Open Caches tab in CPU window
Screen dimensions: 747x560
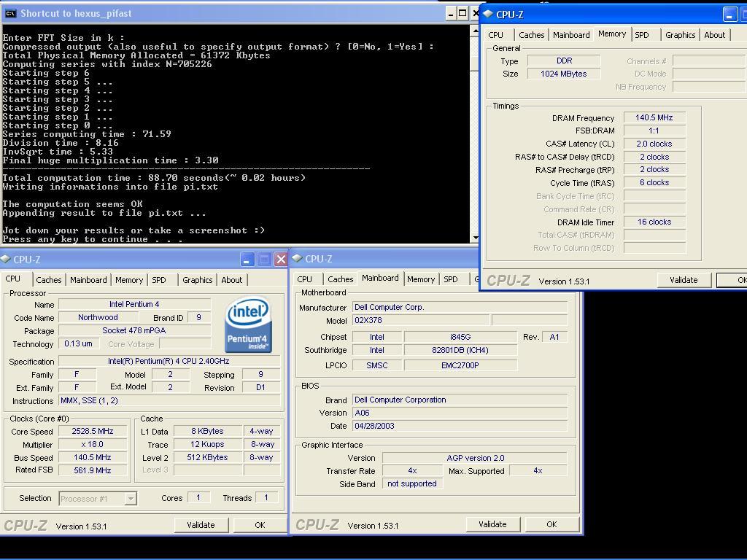point(49,280)
